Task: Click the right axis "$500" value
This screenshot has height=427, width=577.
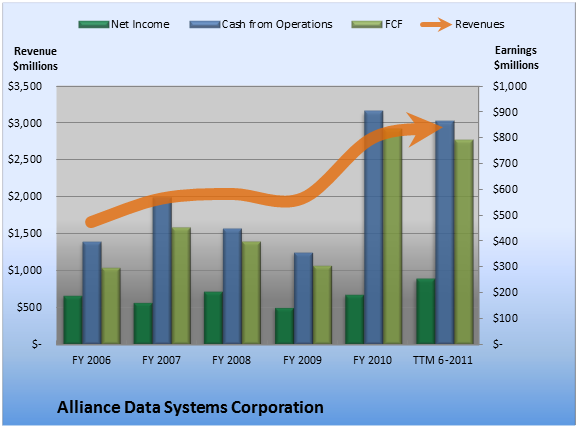Action: 506,215
